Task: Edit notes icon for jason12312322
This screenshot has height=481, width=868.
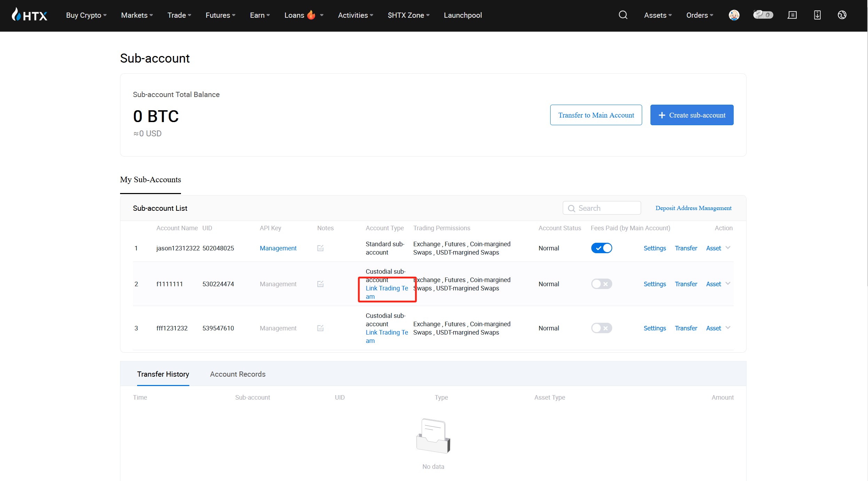Action: 321,248
